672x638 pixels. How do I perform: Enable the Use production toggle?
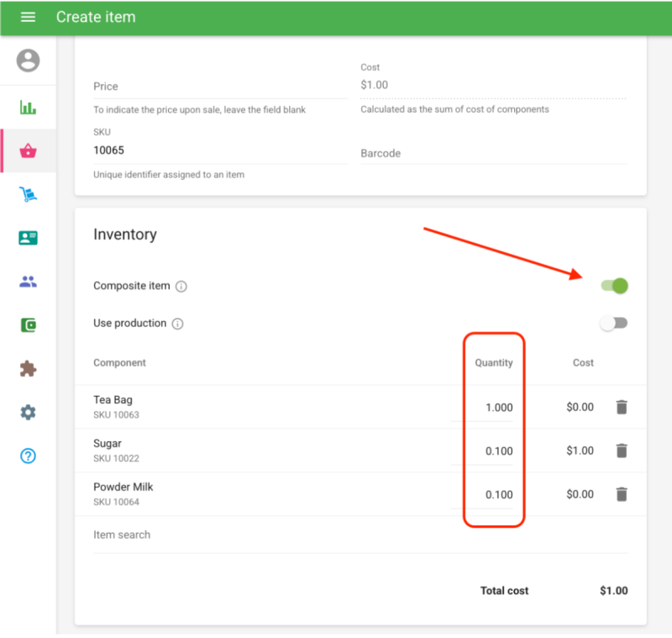pos(614,324)
